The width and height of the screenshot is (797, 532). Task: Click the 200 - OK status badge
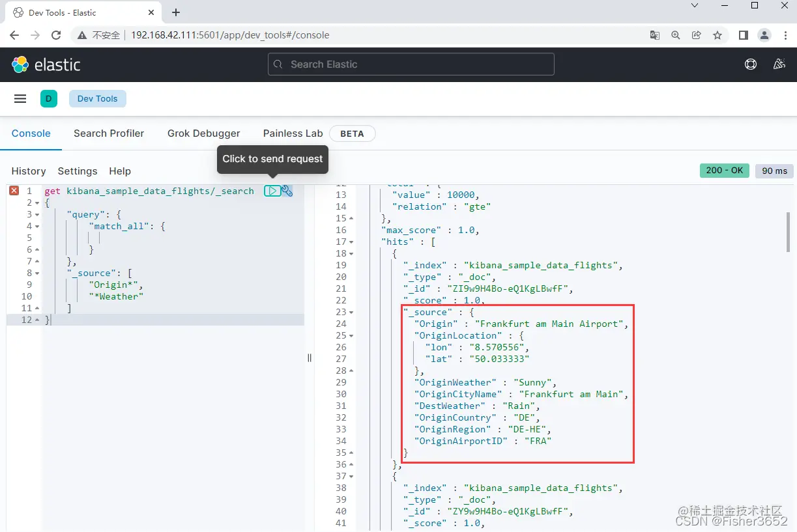point(724,170)
